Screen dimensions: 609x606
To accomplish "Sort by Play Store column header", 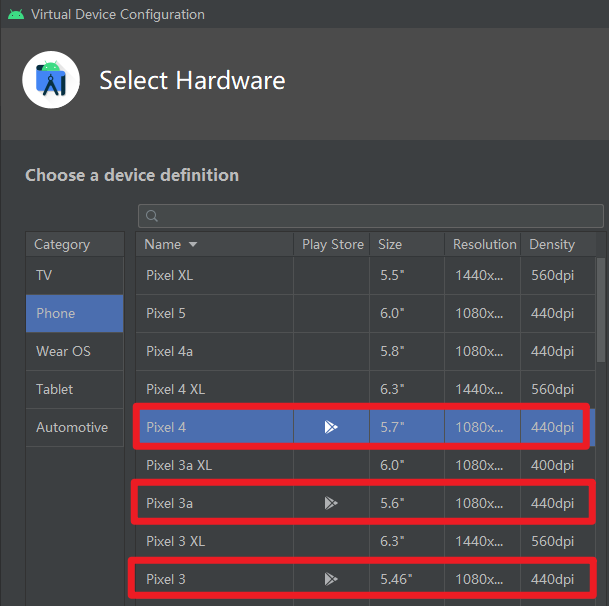I will (332, 244).
